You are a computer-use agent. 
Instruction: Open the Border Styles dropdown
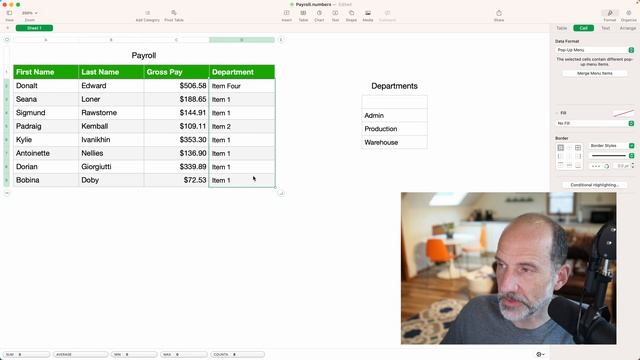tap(611, 146)
